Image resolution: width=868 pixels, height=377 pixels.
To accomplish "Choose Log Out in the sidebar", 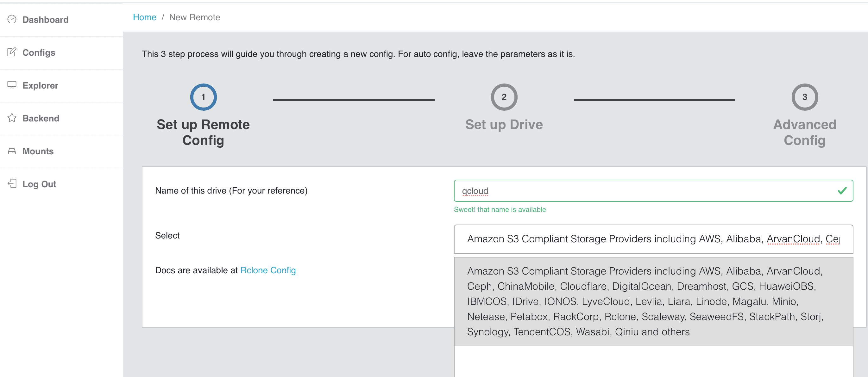I will [61, 184].
